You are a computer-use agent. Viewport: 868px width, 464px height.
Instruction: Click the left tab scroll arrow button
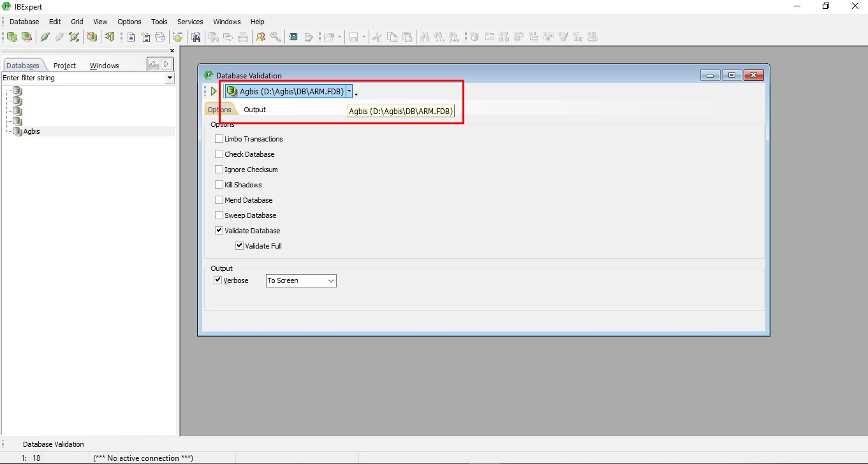(x=153, y=64)
